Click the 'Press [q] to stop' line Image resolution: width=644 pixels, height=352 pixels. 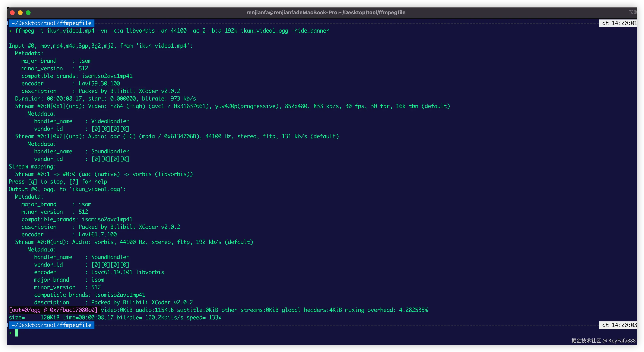click(x=58, y=182)
